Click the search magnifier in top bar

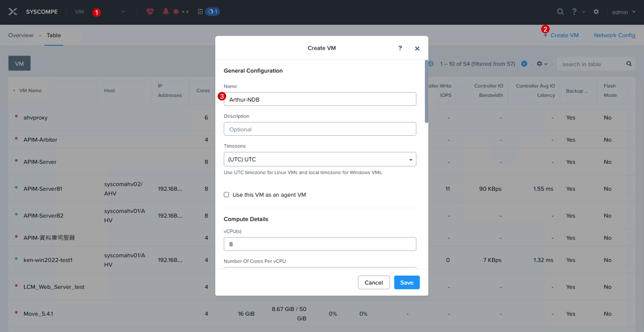[560, 12]
